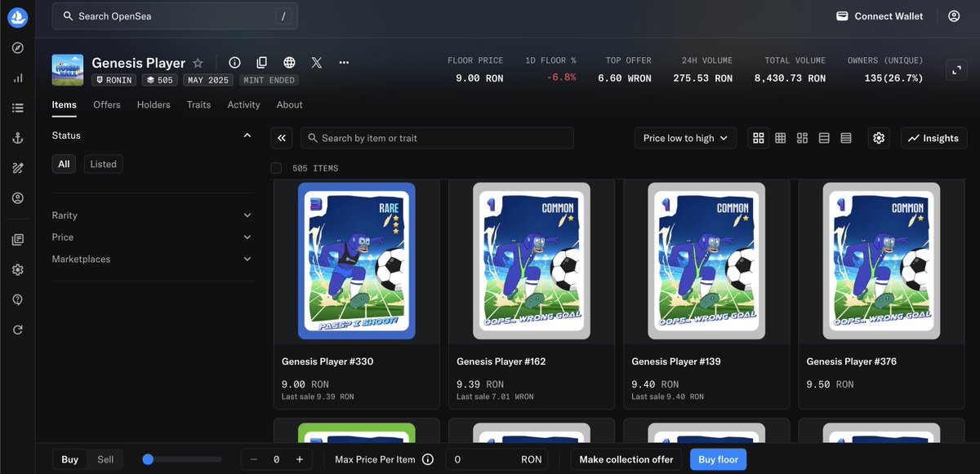Open the Insights panel button

(x=934, y=139)
